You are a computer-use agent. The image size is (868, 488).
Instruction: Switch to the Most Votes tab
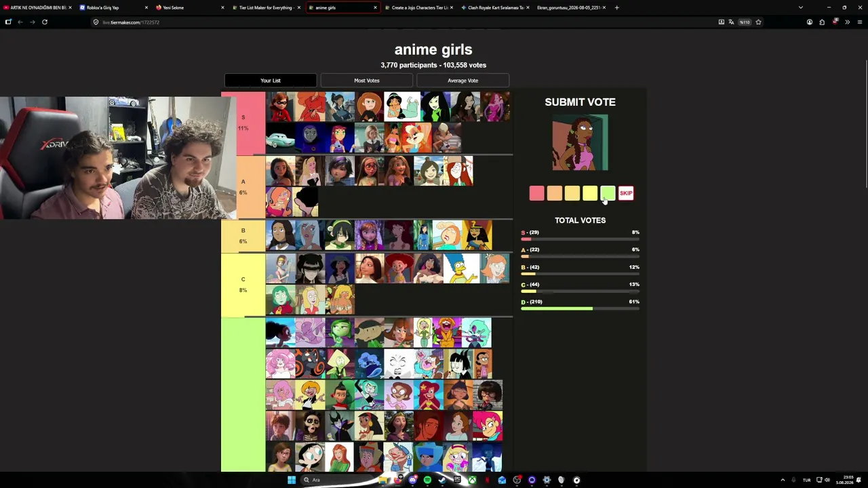coord(367,81)
